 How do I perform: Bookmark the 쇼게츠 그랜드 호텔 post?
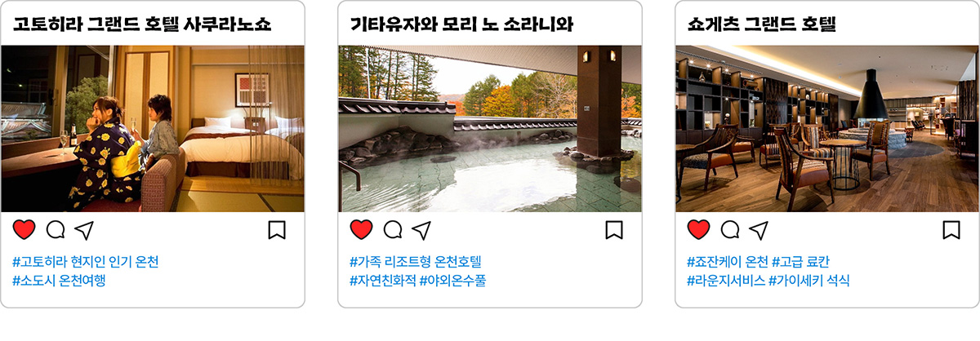click(x=951, y=230)
